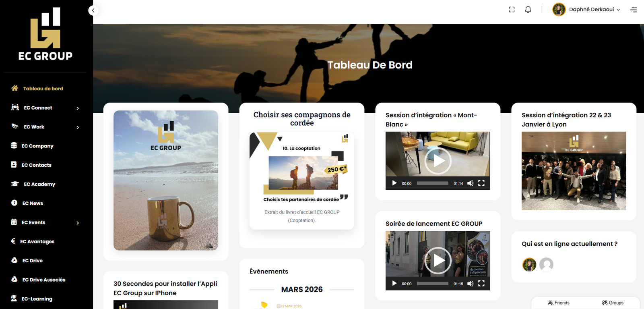644x309 pixels.
Task: Click the EC-Learning icon
Action: click(x=14, y=299)
